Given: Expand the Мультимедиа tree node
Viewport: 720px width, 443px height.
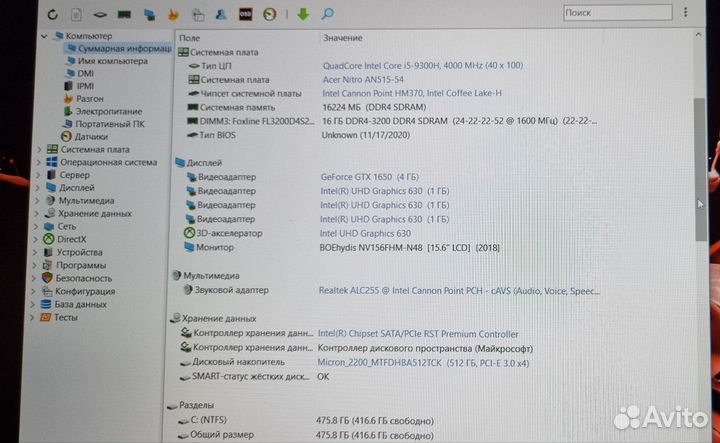Looking at the screenshot, I should pyautogui.click(x=37, y=201).
